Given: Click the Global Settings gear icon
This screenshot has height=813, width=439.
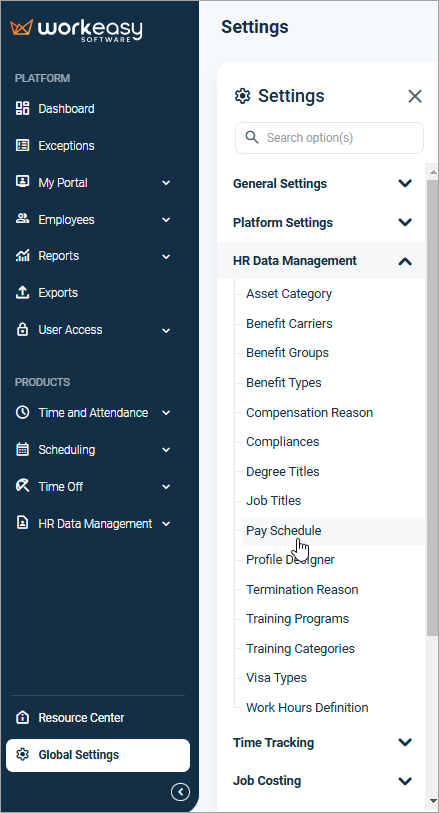Looking at the screenshot, I should point(22,754).
